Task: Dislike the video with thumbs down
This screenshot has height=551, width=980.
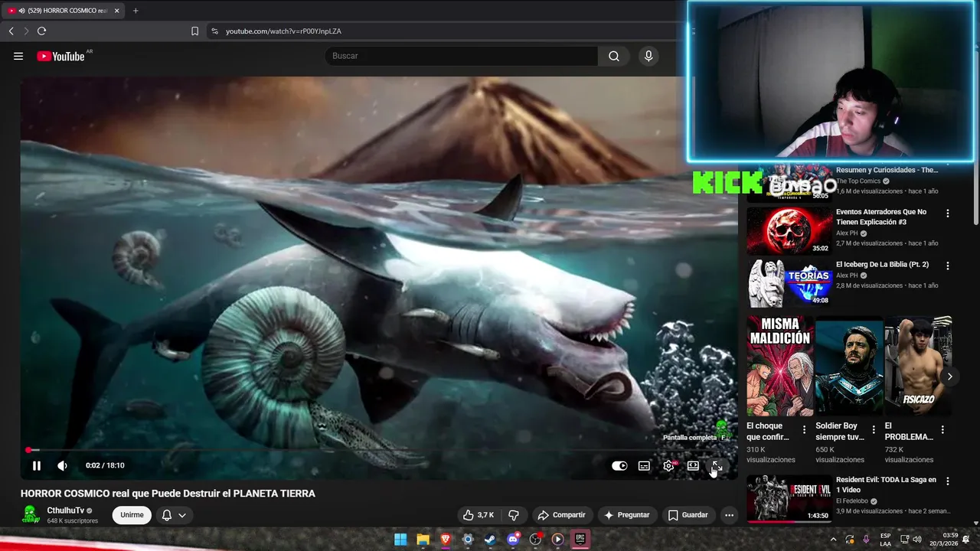Action: (x=514, y=515)
